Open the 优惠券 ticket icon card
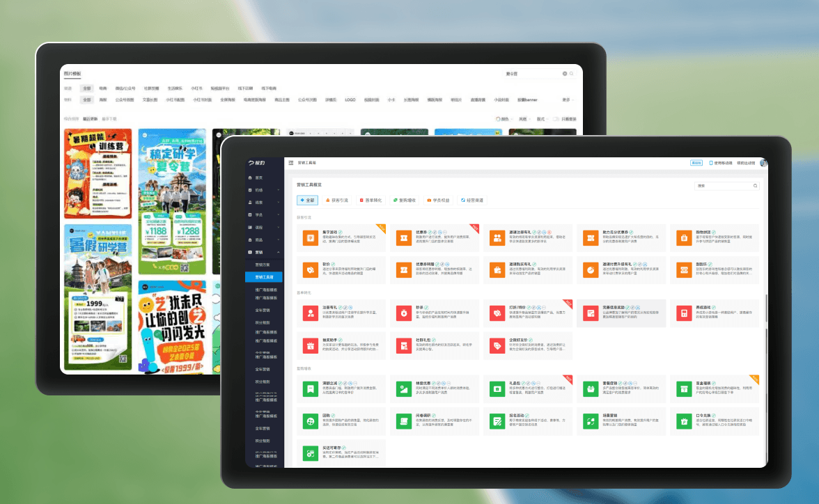The image size is (819, 504). point(404,238)
